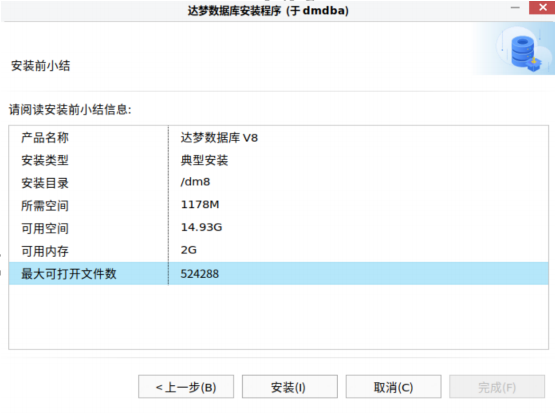The height and width of the screenshot is (413, 556).
Task: Click the 请阅读安装前小结信息 prompt text
Action: [x=70, y=110]
